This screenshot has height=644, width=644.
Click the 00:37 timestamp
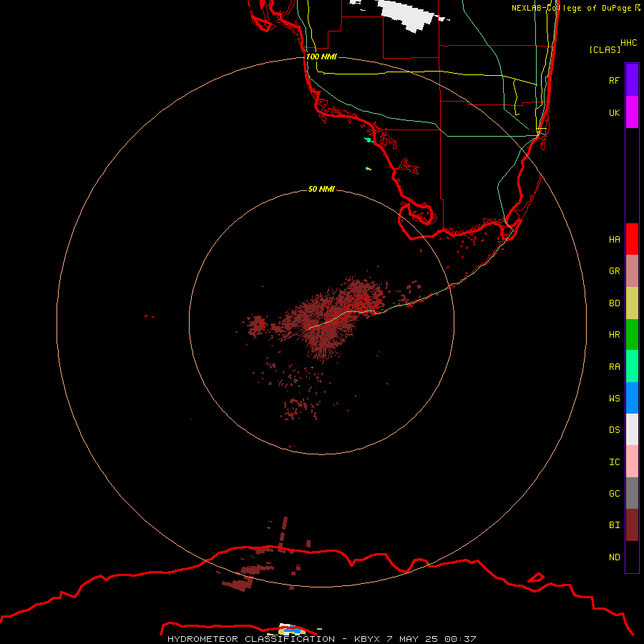tap(459, 639)
